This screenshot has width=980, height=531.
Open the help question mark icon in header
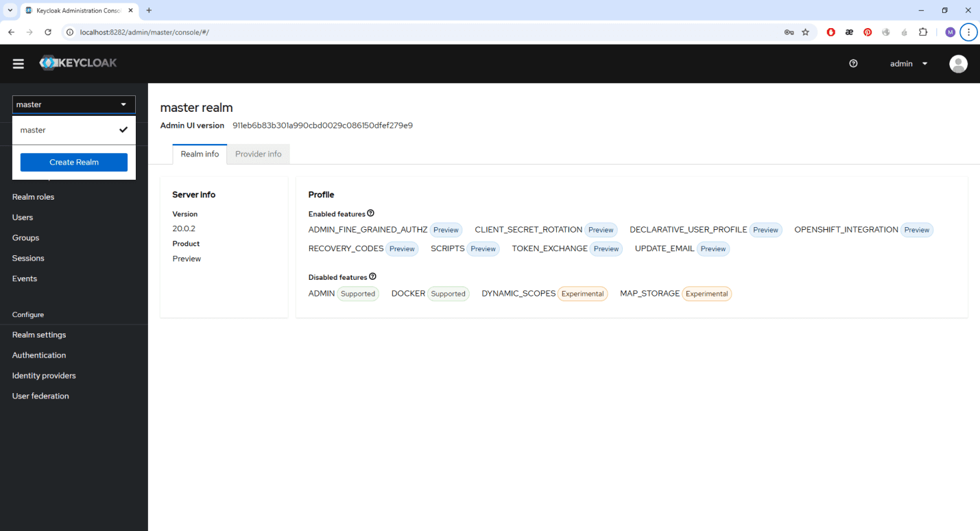pyautogui.click(x=853, y=64)
